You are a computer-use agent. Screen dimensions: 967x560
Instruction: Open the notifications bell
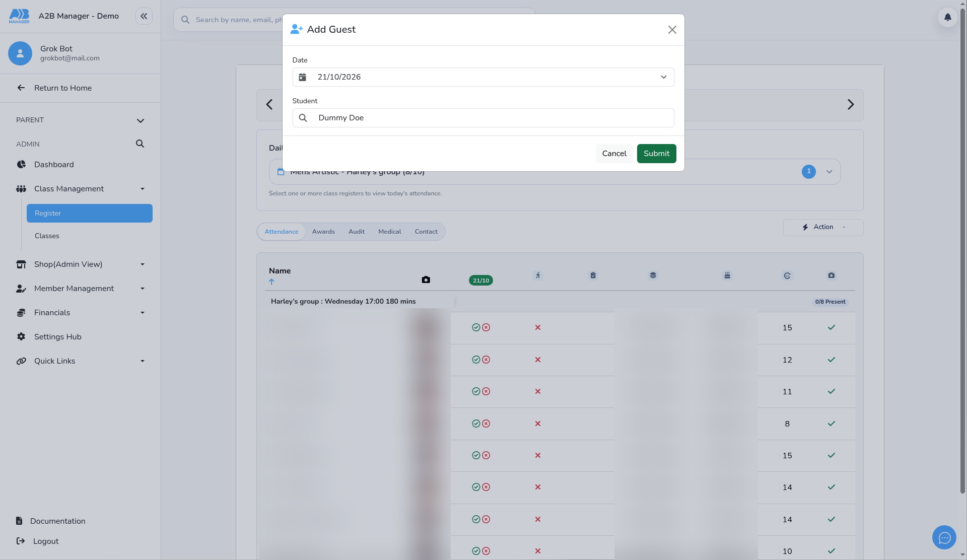pyautogui.click(x=947, y=17)
